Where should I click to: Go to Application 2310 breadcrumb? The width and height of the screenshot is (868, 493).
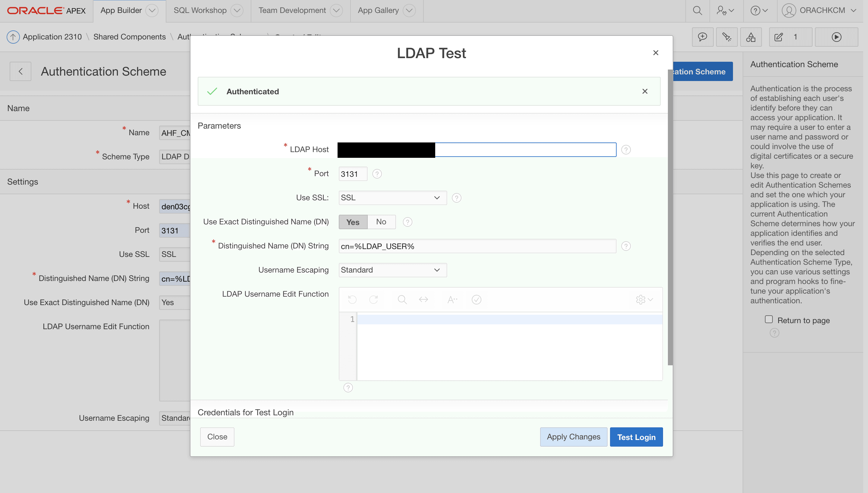(52, 36)
